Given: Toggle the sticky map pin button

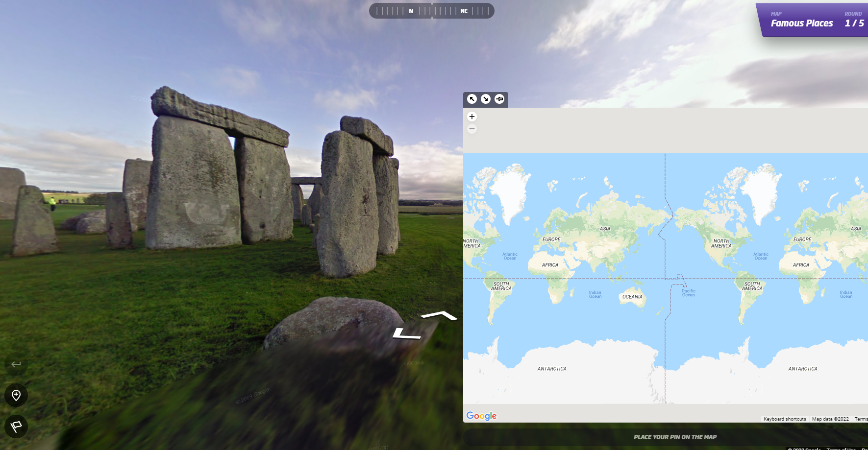Looking at the screenshot, I should 499,99.
